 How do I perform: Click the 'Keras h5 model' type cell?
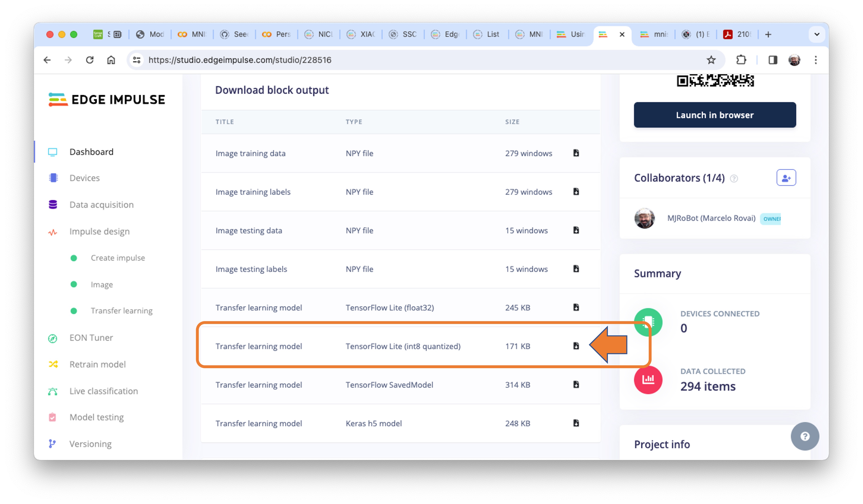tap(374, 423)
